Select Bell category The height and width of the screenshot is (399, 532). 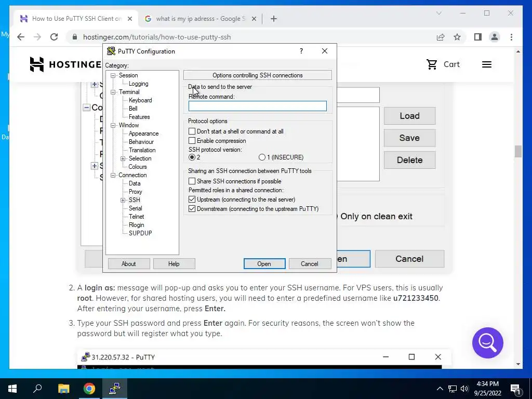[x=133, y=109]
